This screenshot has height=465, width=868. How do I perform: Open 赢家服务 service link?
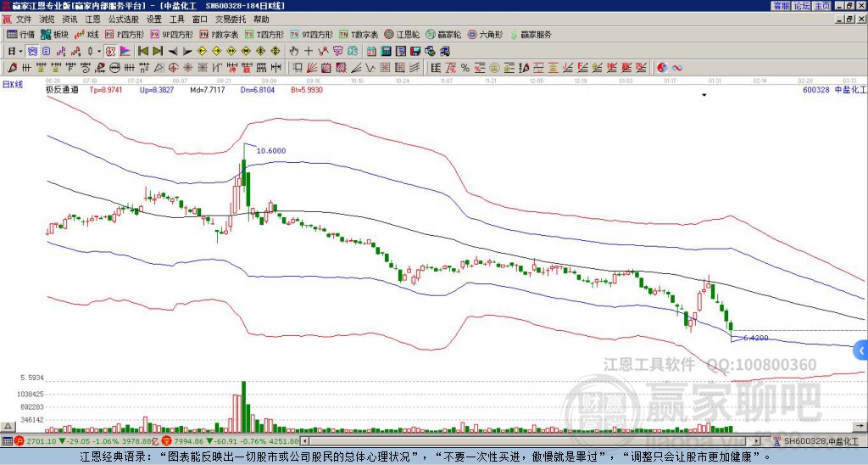coord(531,34)
